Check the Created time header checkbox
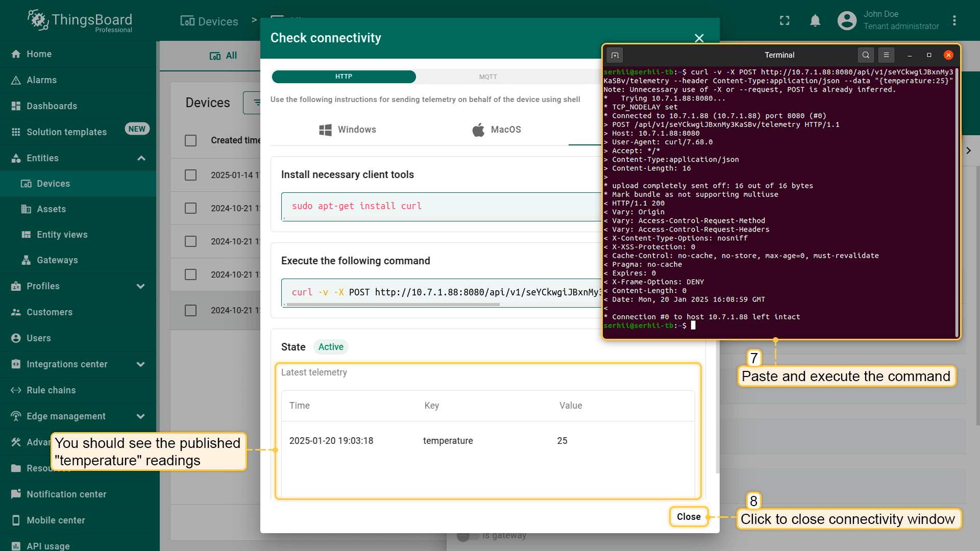The image size is (980, 551). click(x=190, y=140)
